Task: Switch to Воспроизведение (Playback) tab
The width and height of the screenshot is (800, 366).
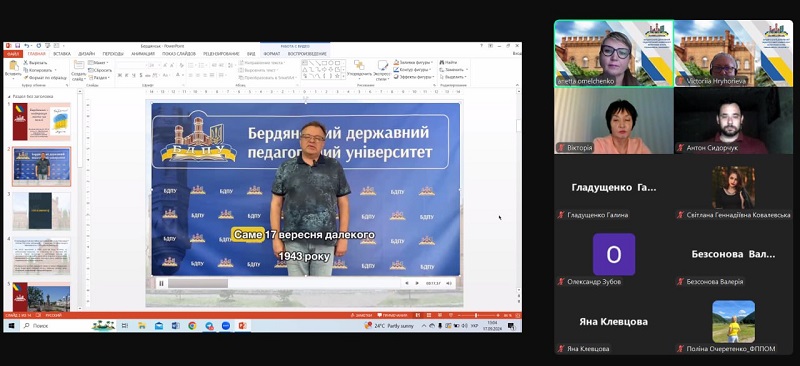Action: click(307, 54)
